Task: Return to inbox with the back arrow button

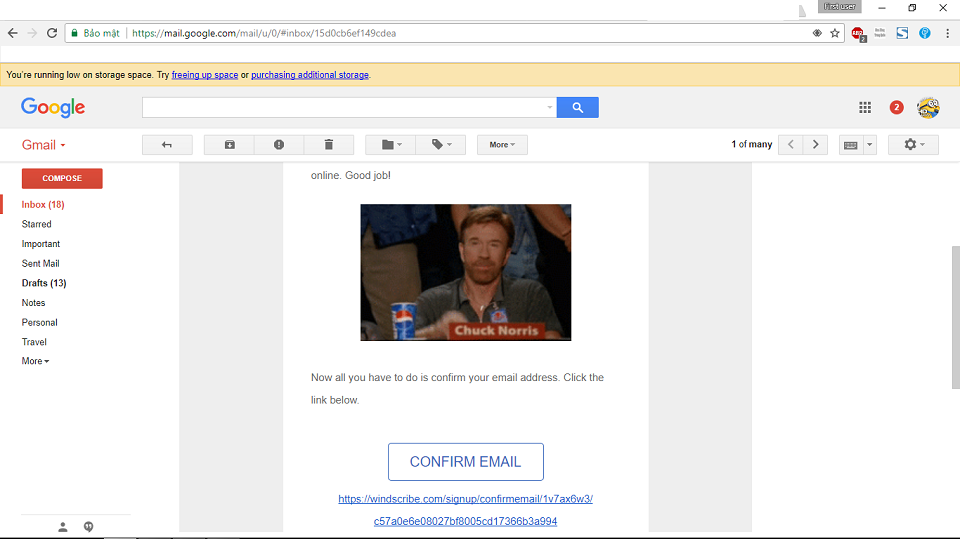Action: [x=167, y=145]
